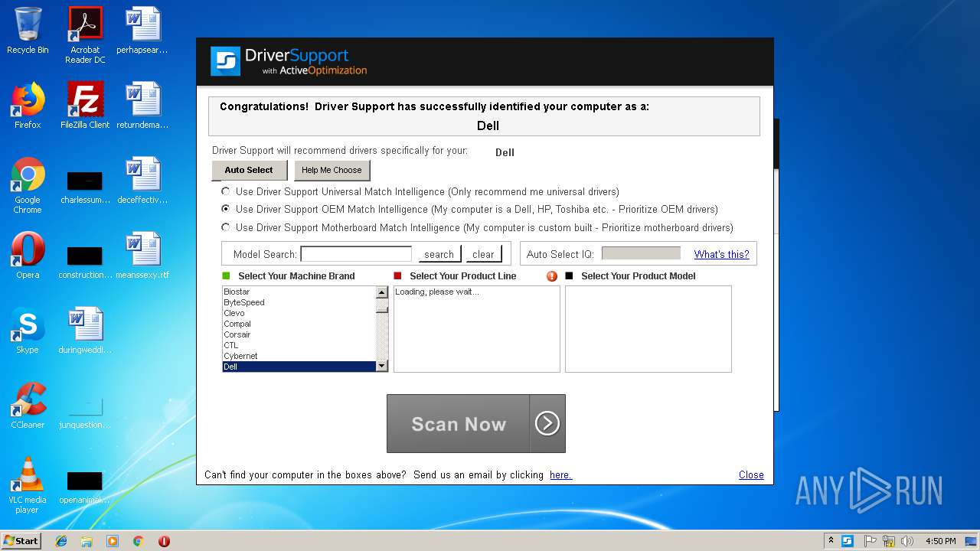
Task: Select OEM Match Intelligence option
Action: [x=225, y=208]
